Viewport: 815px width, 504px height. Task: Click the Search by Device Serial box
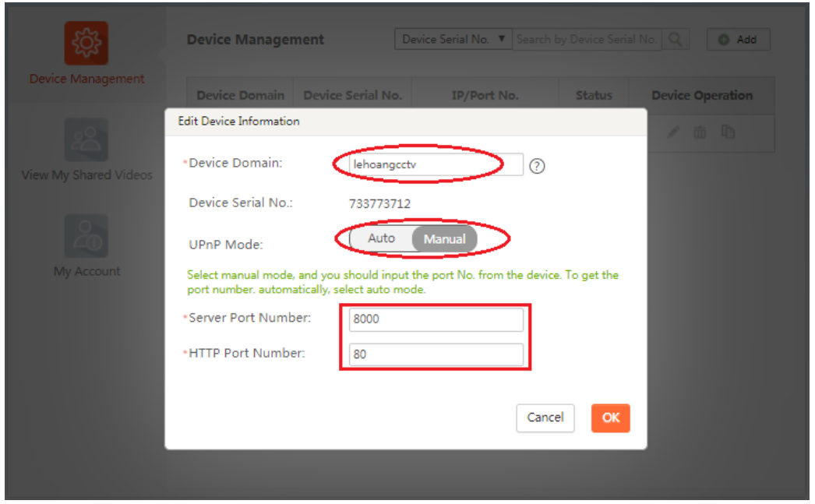point(587,39)
